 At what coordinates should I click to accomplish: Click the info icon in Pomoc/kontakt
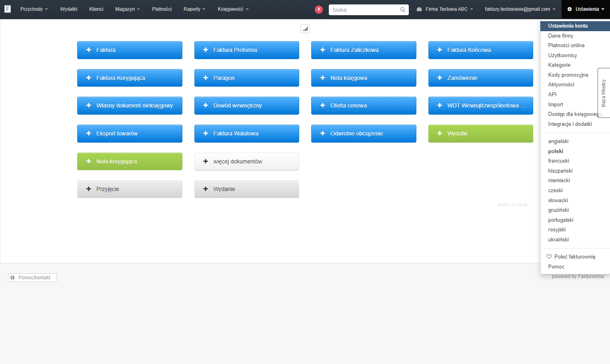12,277
